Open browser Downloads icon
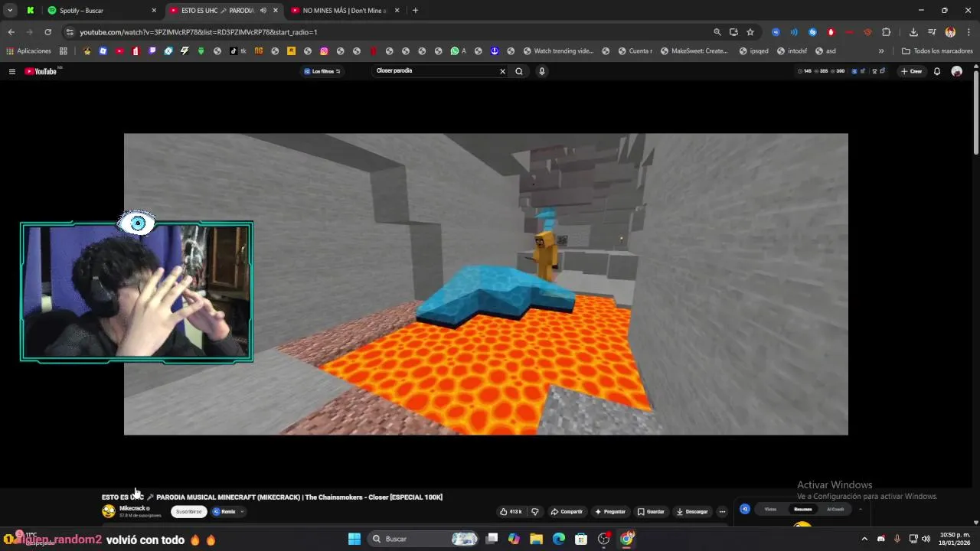 (913, 32)
